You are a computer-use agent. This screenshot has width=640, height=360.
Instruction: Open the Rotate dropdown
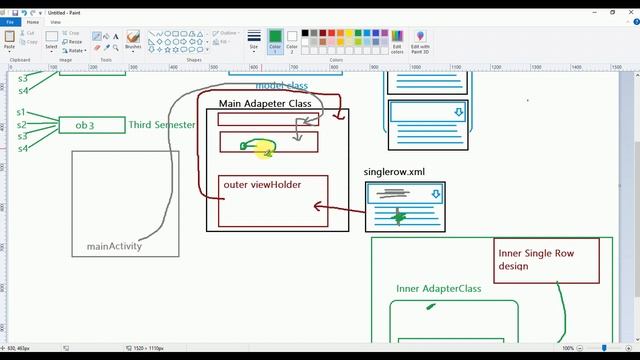[x=74, y=51]
